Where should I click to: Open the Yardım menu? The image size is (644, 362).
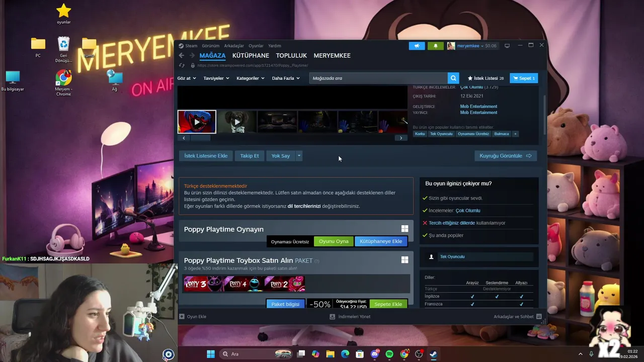(x=275, y=46)
